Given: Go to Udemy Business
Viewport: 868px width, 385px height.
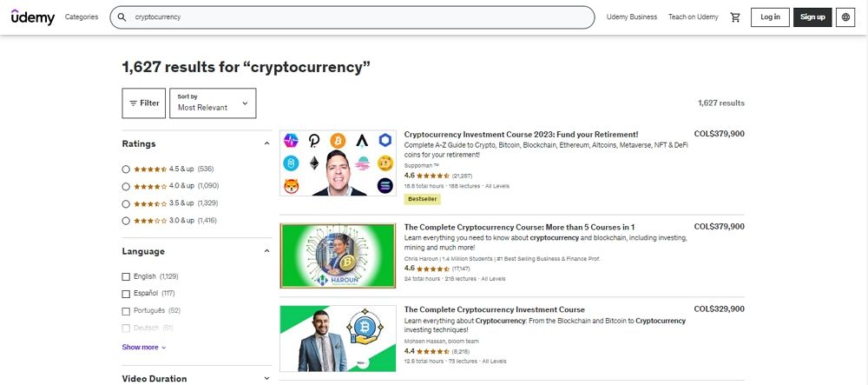Looking at the screenshot, I should pyautogui.click(x=632, y=17).
